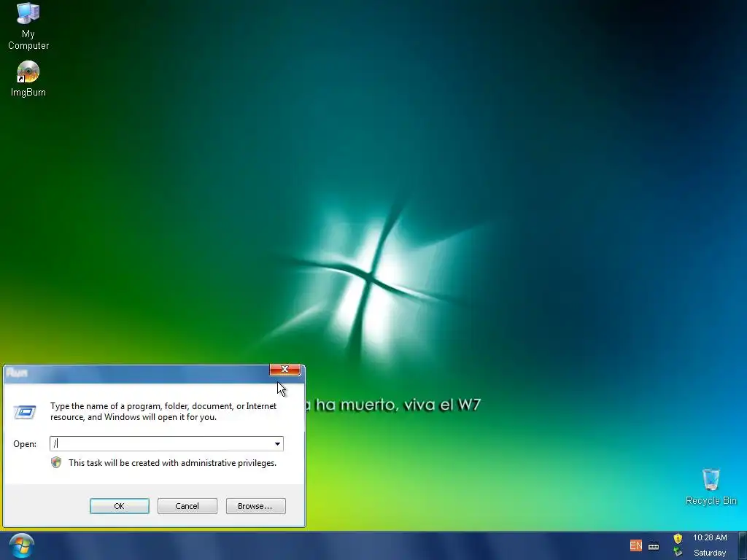Expand the Open combo box history arrow
The image size is (747, 560).
(x=277, y=444)
